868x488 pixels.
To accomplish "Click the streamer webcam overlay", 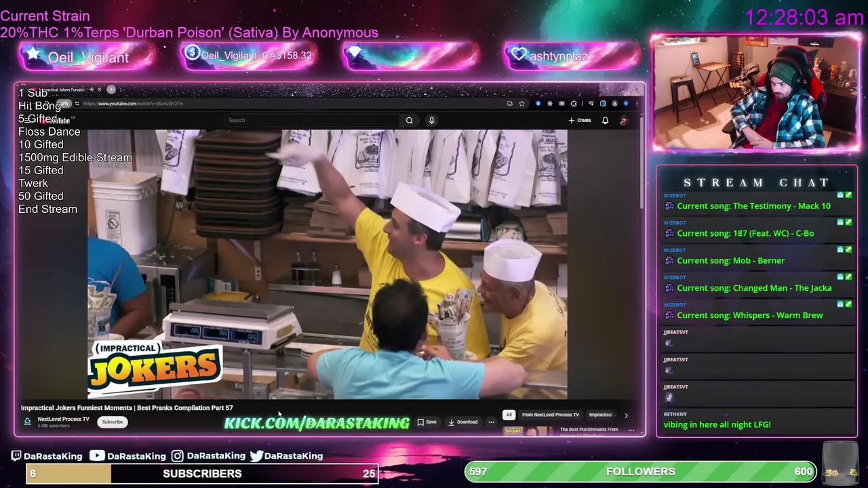I will coord(755,91).
